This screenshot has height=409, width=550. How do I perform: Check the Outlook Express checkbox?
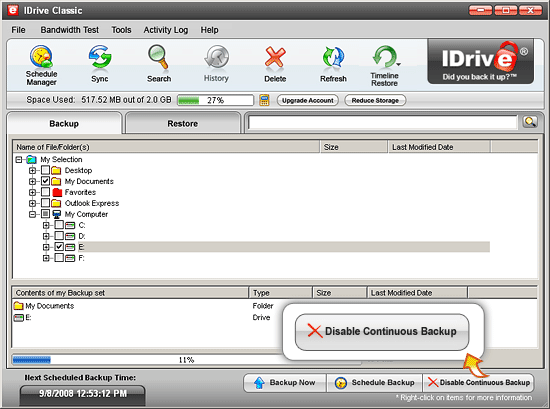click(45, 203)
